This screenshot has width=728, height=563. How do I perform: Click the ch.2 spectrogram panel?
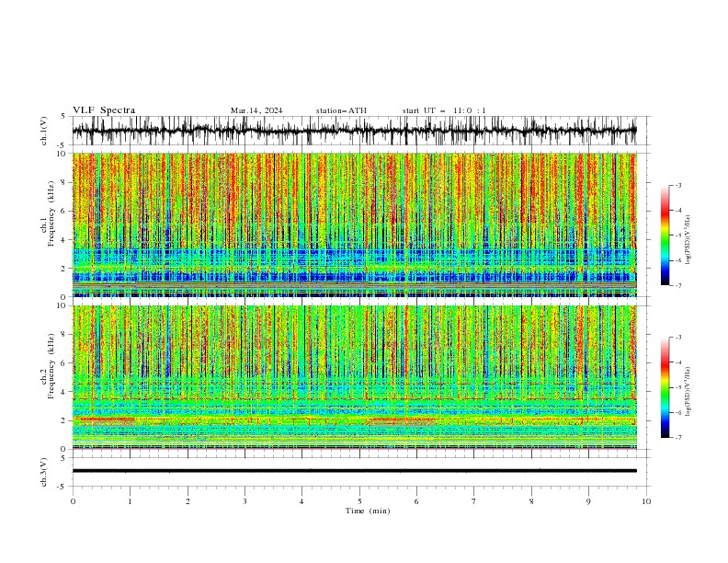click(354, 377)
